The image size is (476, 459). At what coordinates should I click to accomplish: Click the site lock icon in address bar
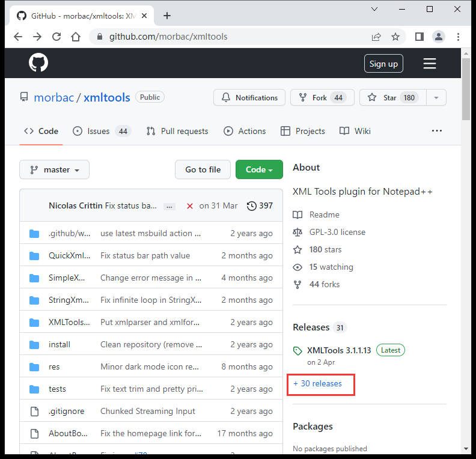coord(100,37)
